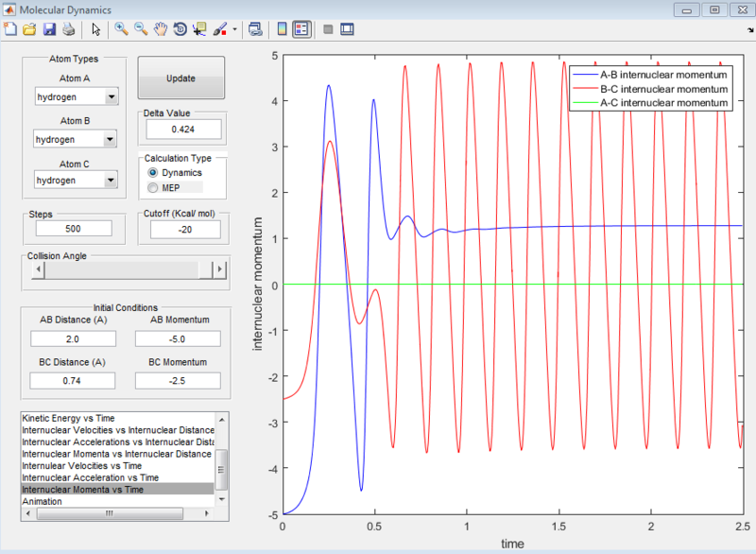Viewport: 756px width, 554px height.
Task: Activate the Pan hand tool
Action: 161,29
